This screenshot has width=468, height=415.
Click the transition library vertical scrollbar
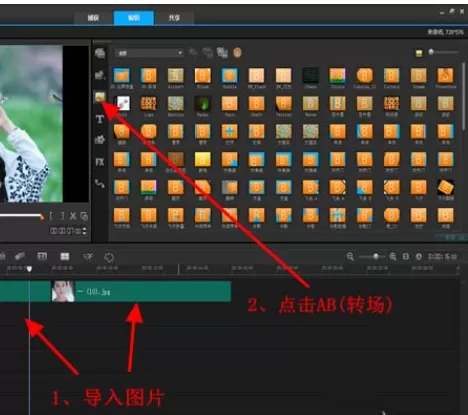click(x=463, y=97)
